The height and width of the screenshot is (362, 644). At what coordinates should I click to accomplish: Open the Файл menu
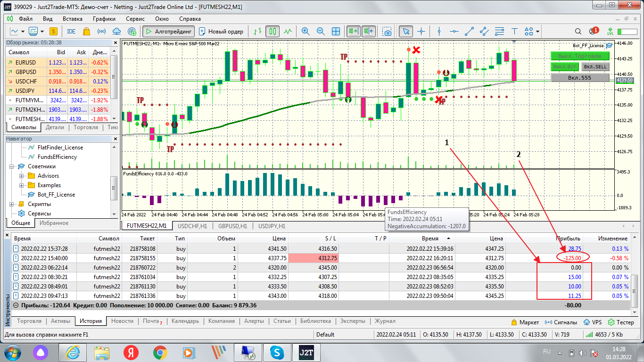[x=25, y=19]
